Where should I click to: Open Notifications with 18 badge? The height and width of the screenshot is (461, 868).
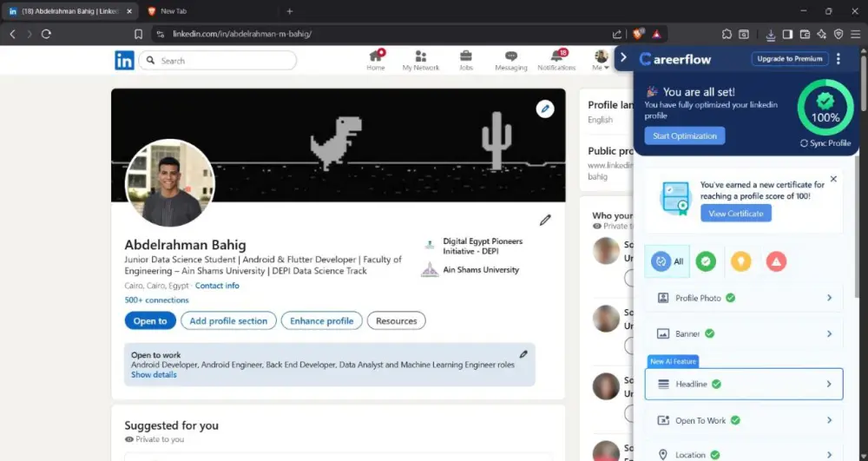pyautogui.click(x=556, y=60)
